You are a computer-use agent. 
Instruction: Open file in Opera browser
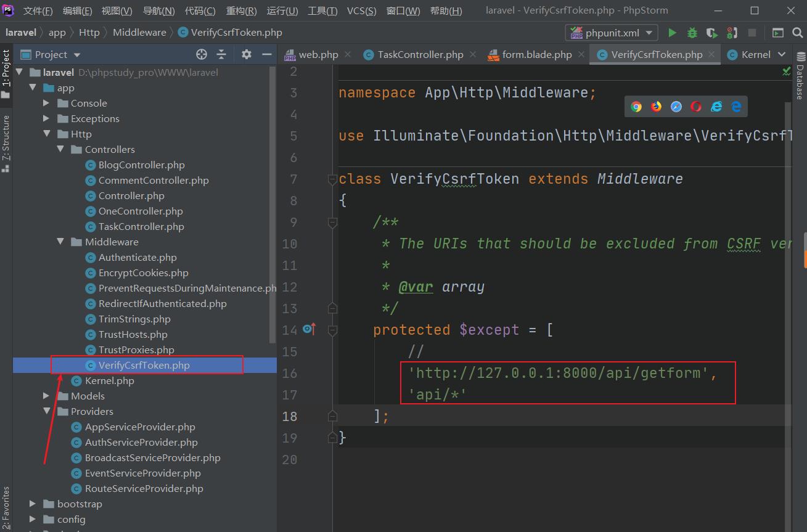click(x=696, y=107)
